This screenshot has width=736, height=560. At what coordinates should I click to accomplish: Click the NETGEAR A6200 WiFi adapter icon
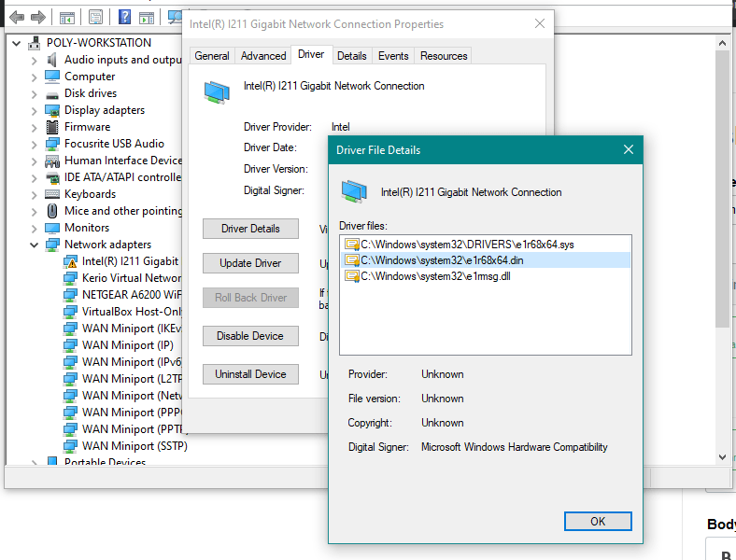[70, 295]
